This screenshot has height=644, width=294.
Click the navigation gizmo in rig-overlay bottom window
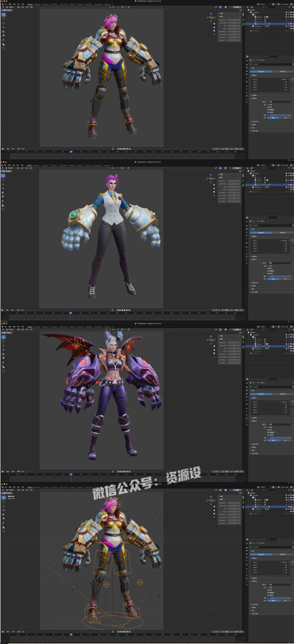(x=211, y=501)
